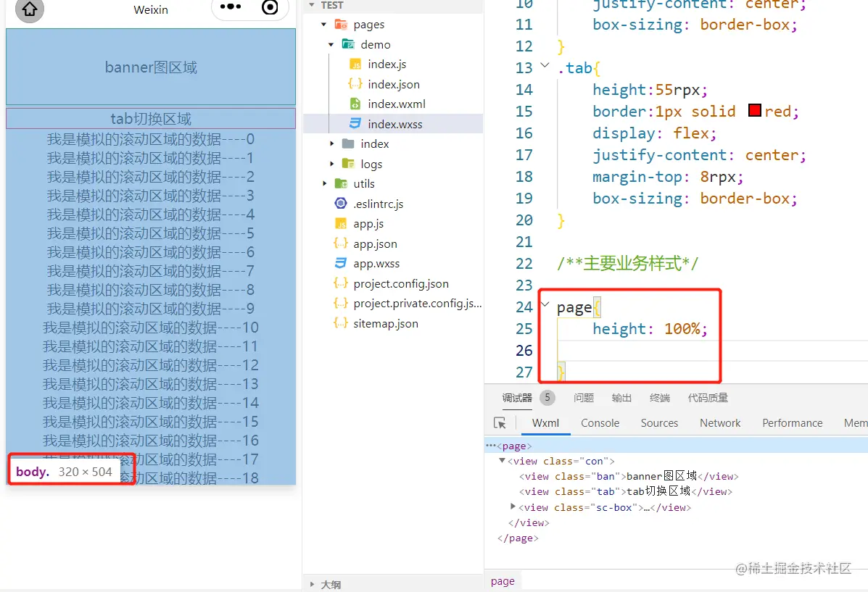Open the Network devtools tab
The image size is (868, 592).
pos(720,423)
